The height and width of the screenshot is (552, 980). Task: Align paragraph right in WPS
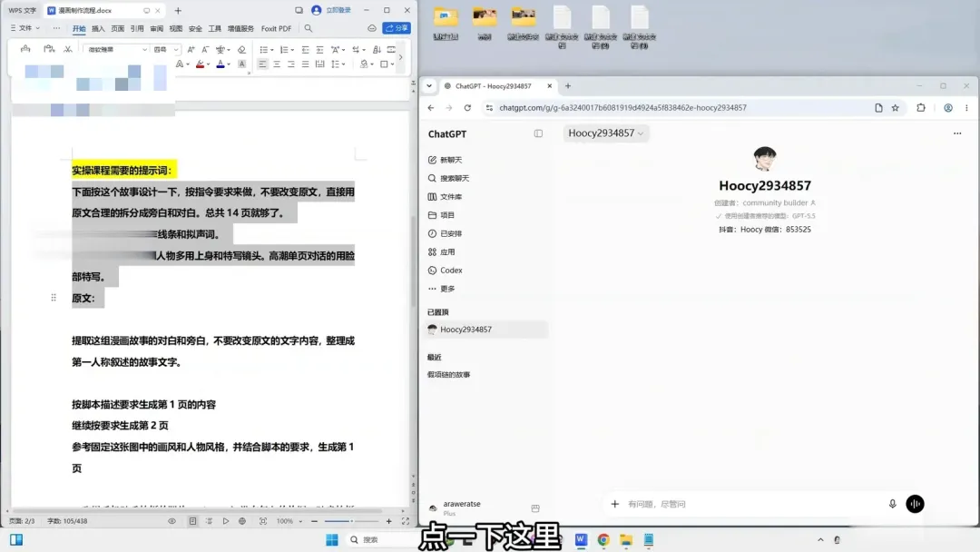pyautogui.click(x=290, y=64)
